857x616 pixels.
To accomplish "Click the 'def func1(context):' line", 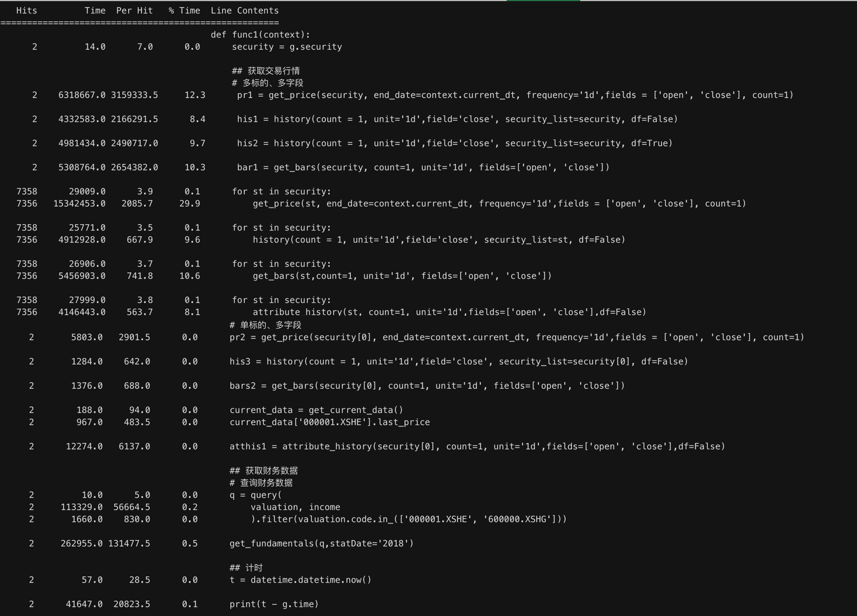I will click(260, 35).
